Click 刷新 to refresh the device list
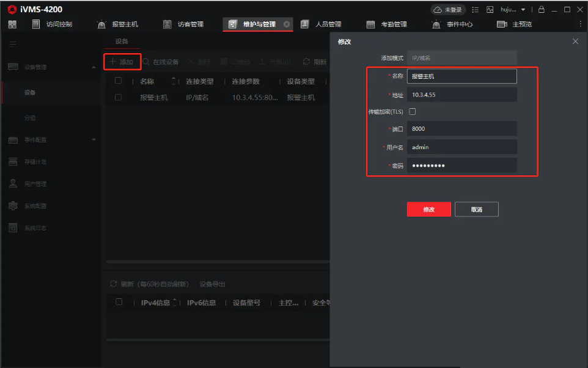 tap(315, 61)
